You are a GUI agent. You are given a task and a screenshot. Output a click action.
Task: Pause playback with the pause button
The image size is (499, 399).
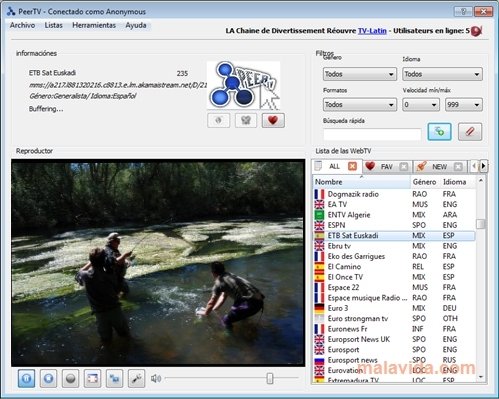pos(26,378)
